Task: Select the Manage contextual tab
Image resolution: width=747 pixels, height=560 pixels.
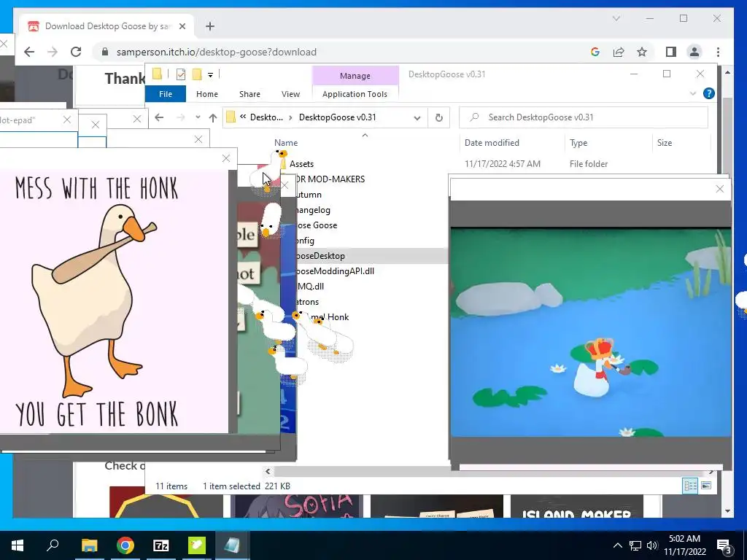Action: click(355, 76)
